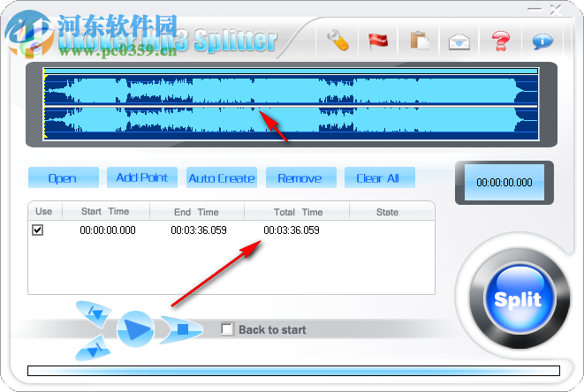The width and height of the screenshot is (584, 392).
Task: Show about info speech bubble icon
Action: pyautogui.click(x=542, y=41)
